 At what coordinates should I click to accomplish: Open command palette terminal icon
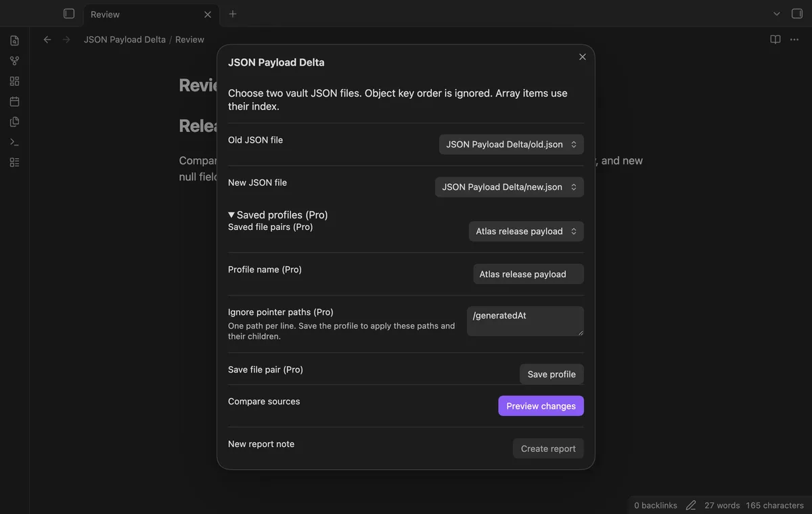click(14, 142)
